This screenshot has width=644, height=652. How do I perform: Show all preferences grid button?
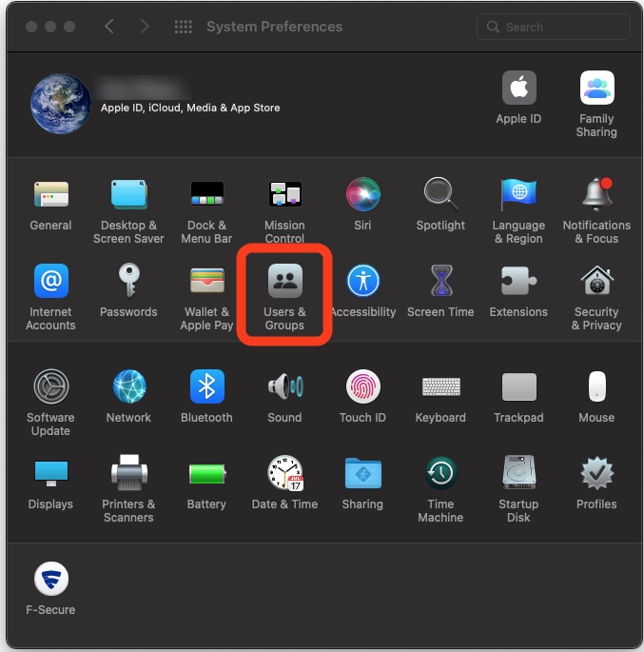coord(184,27)
